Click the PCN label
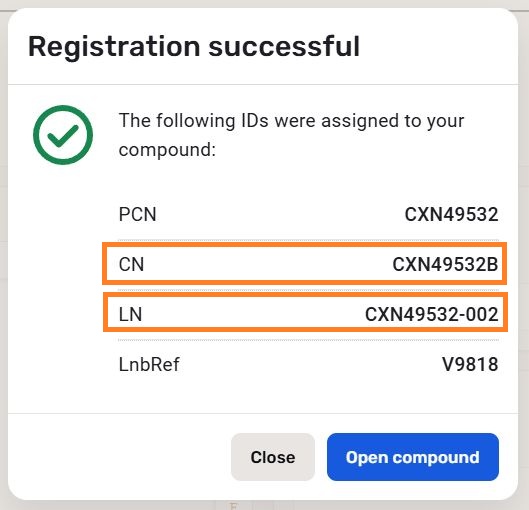 click(138, 214)
